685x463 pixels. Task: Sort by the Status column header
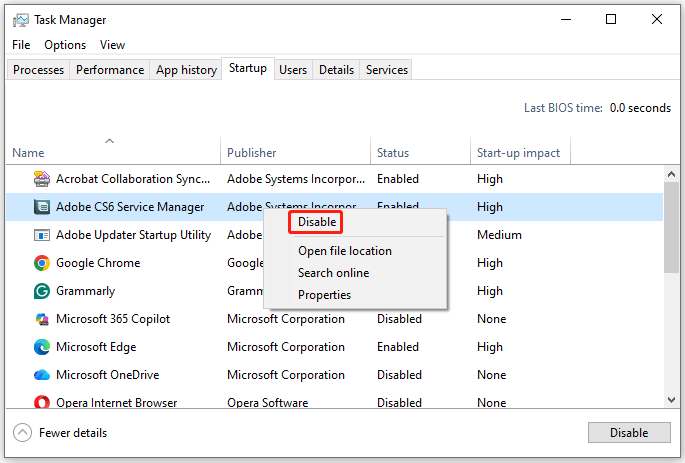pyautogui.click(x=420, y=153)
